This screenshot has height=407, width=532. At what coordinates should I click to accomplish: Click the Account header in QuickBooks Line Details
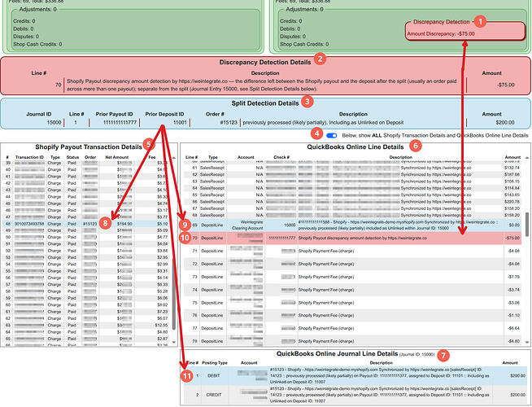click(246, 157)
